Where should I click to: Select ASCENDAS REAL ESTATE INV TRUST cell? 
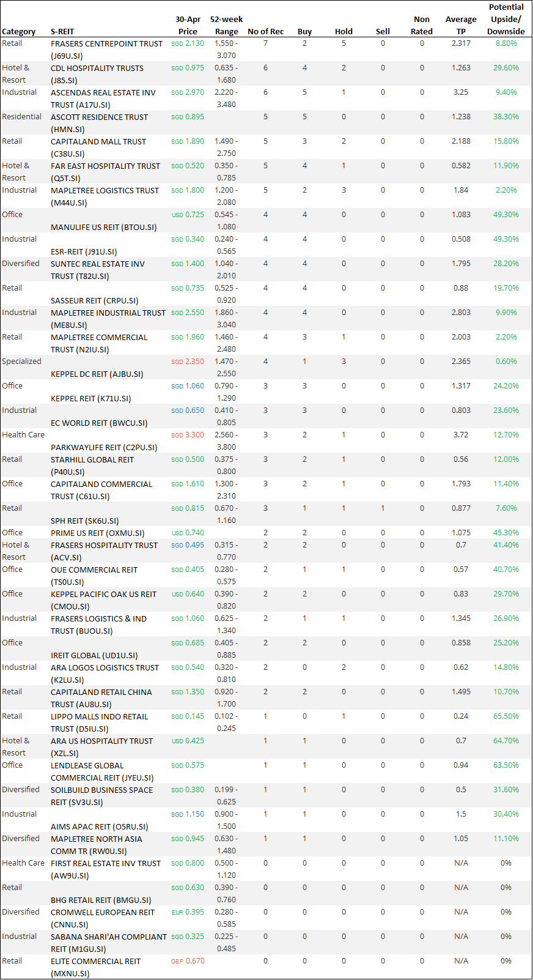click(103, 98)
